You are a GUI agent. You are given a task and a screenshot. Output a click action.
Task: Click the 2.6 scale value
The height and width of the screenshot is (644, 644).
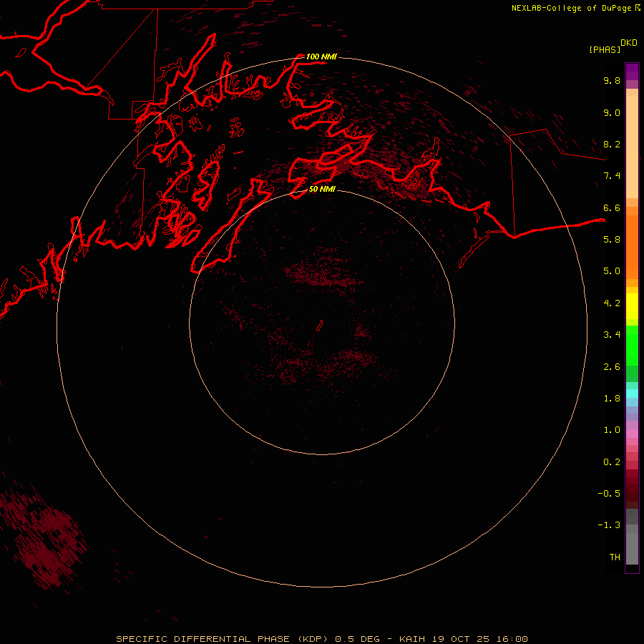pos(612,367)
